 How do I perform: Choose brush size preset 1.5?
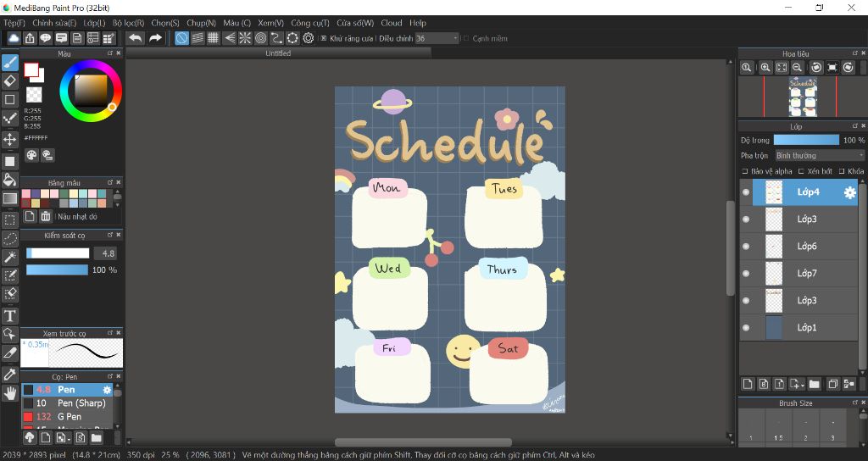779,426
